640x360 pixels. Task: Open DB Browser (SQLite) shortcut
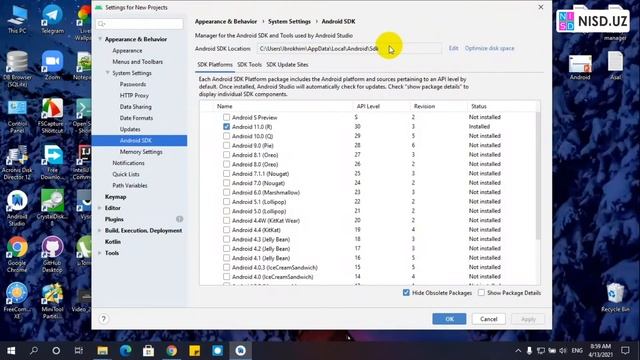(x=17, y=69)
